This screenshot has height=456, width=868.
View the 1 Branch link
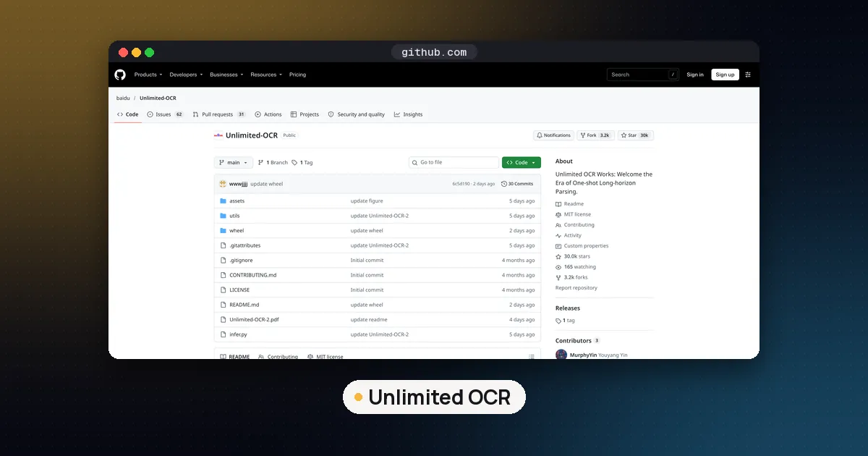273,163
